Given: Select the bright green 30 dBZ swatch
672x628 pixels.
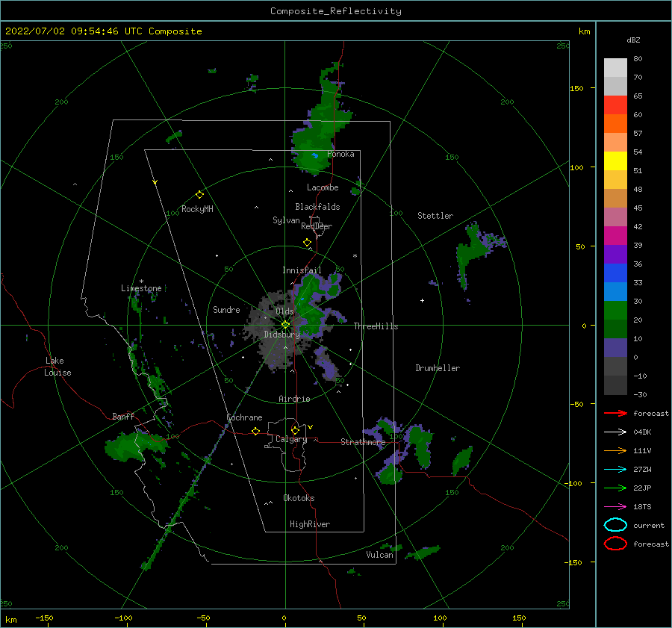Looking at the screenshot, I should click(615, 311).
